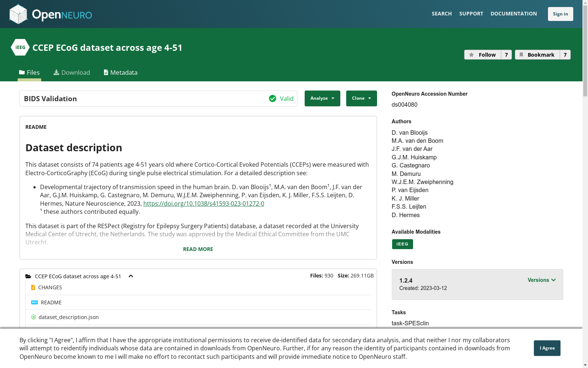Click author W.J.E.M. Zweiphenning
Viewport: 588px width, 368px height.
[423, 182]
